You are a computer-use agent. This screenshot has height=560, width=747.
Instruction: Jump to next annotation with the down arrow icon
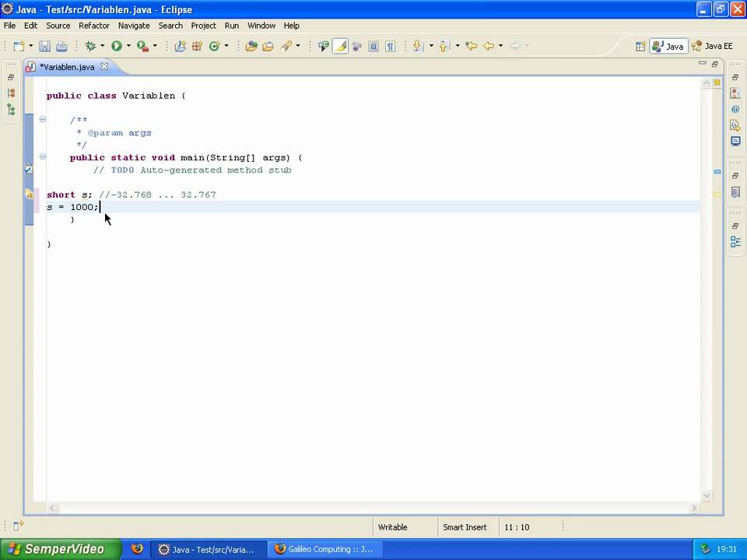tap(418, 46)
